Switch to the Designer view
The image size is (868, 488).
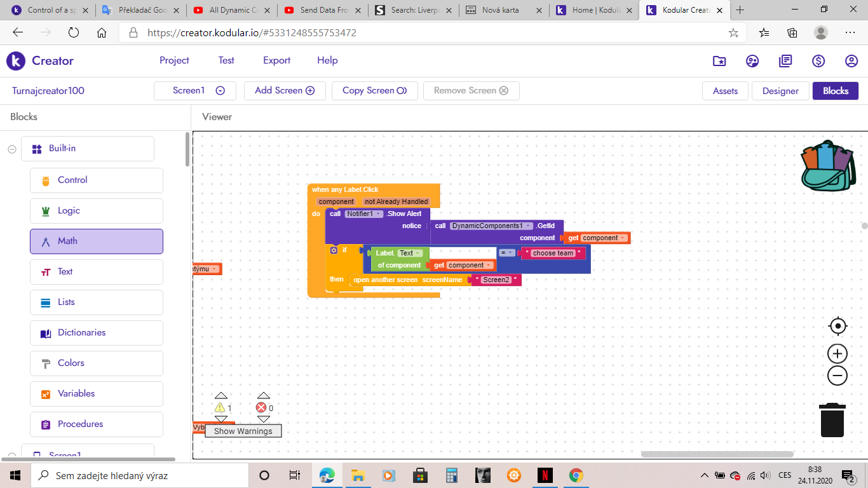coord(780,91)
